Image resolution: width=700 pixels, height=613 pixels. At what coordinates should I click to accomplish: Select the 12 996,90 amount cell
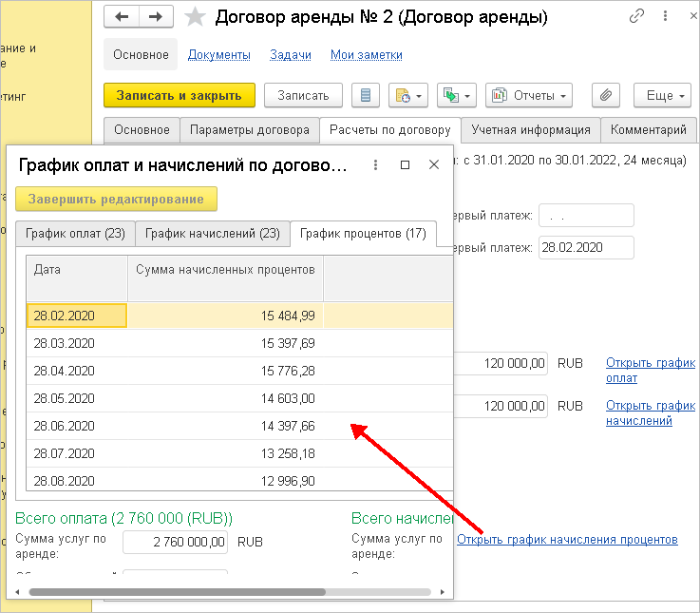tap(225, 481)
